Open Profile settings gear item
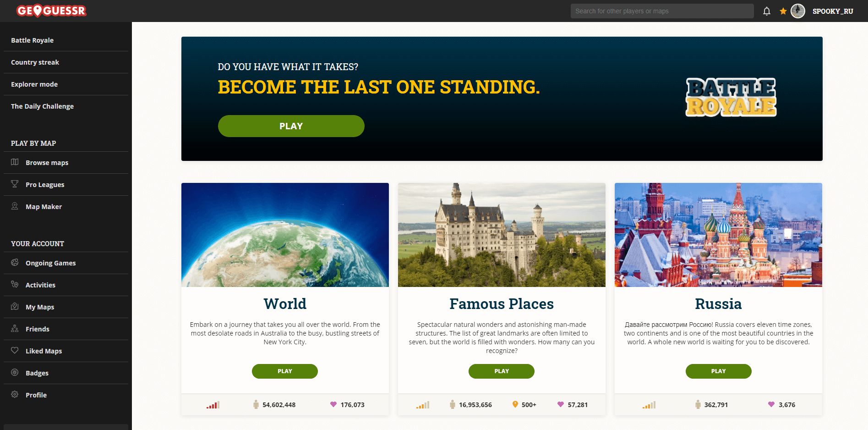This screenshot has width=868, height=430. point(66,395)
